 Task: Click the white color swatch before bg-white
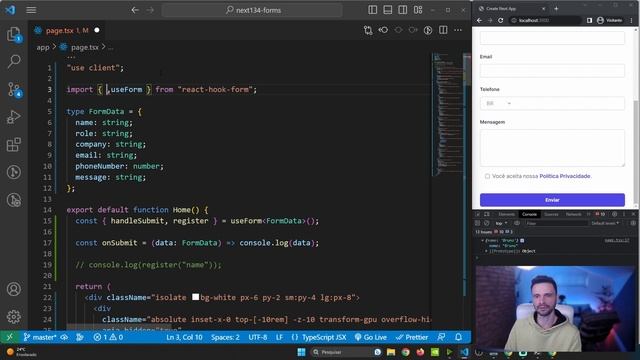[x=196, y=297]
